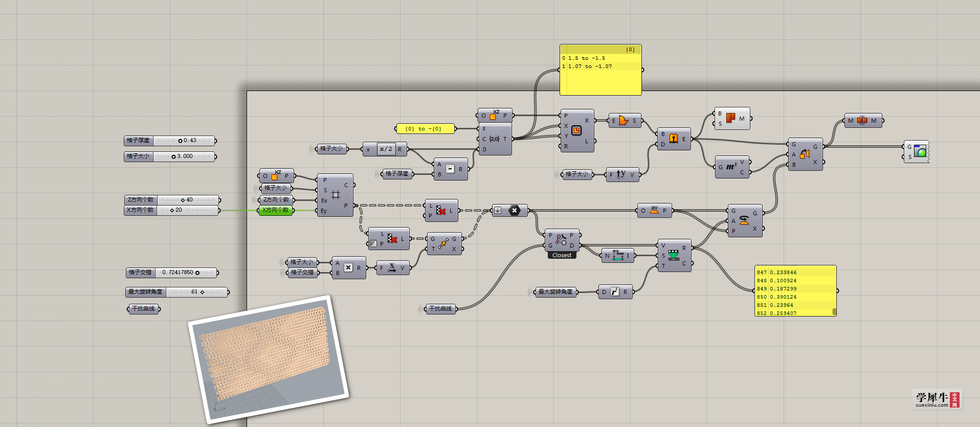This screenshot has width=980, height=427.
Task: Select the 最大旋转角度 parameter feeding Radians
Action: [555, 292]
